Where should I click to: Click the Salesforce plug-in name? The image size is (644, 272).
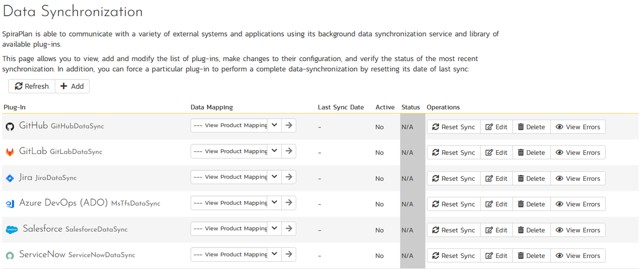(42, 229)
